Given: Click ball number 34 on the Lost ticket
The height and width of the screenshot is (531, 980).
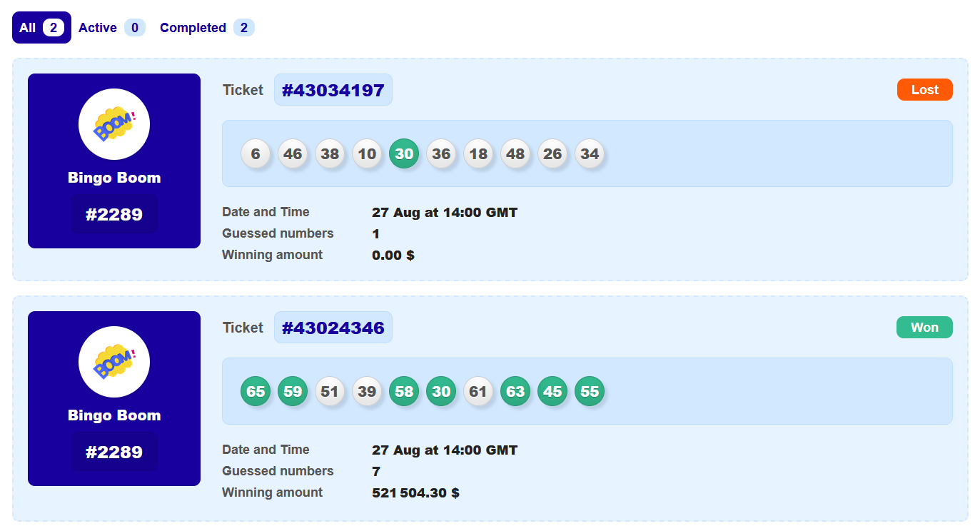Looking at the screenshot, I should (x=590, y=153).
